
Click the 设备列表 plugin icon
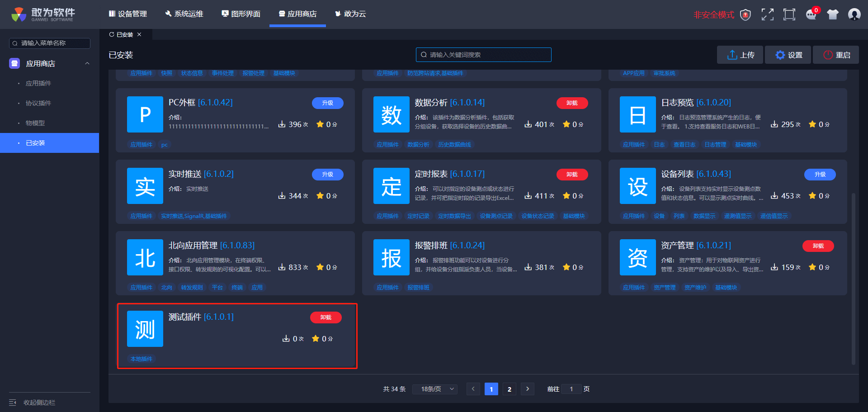(638, 186)
